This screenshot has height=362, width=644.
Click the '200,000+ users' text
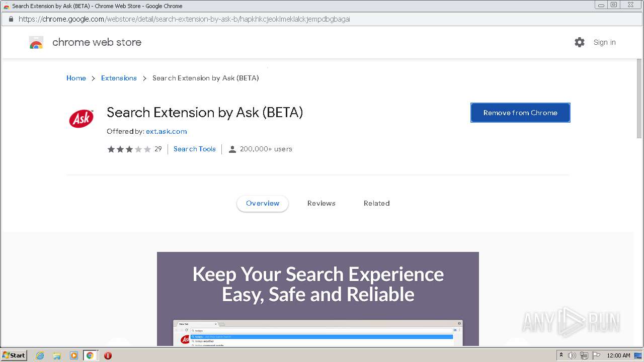(266, 149)
